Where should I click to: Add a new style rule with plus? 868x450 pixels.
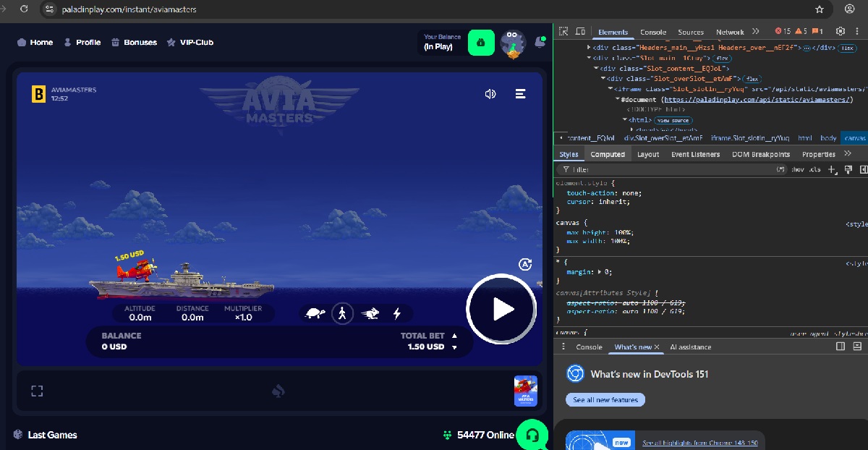point(831,169)
